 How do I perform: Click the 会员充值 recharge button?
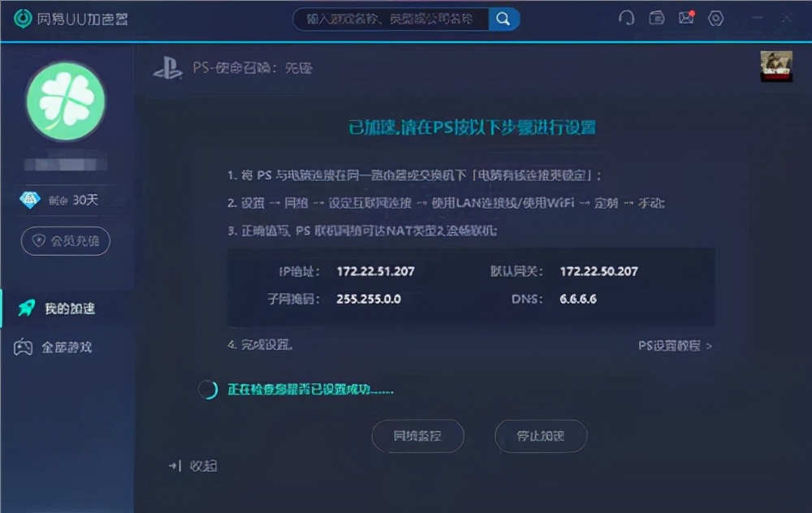[65, 241]
